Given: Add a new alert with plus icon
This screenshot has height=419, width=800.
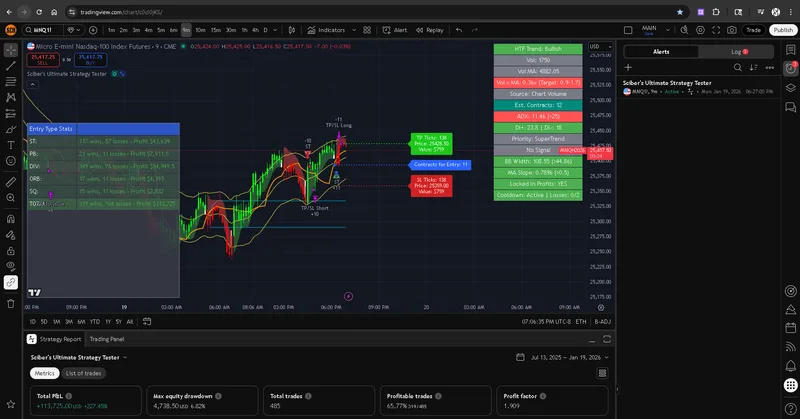Looking at the screenshot, I should coord(628,67).
